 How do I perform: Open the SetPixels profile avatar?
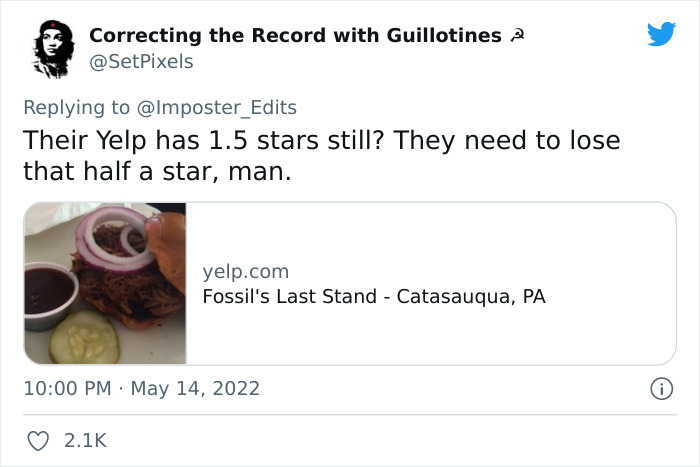[x=50, y=48]
